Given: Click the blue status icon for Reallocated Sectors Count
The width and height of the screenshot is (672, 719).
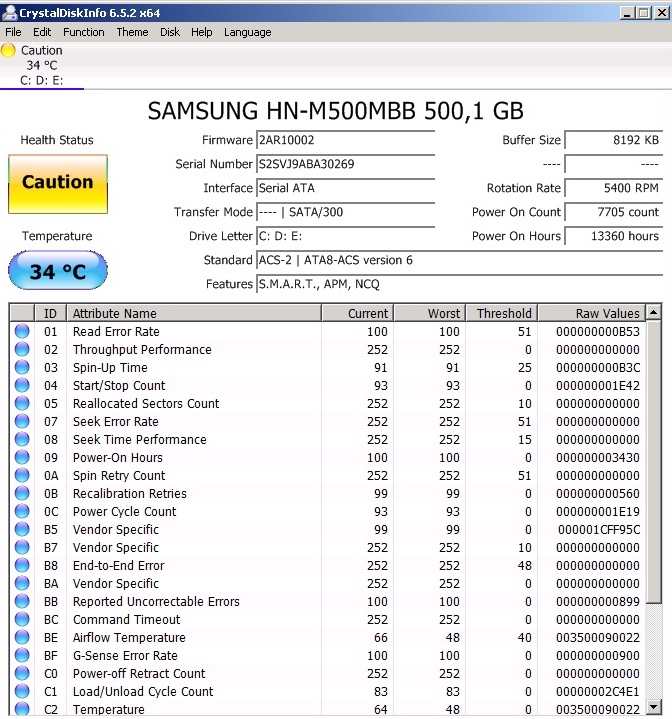Looking at the screenshot, I should [22, 403].
